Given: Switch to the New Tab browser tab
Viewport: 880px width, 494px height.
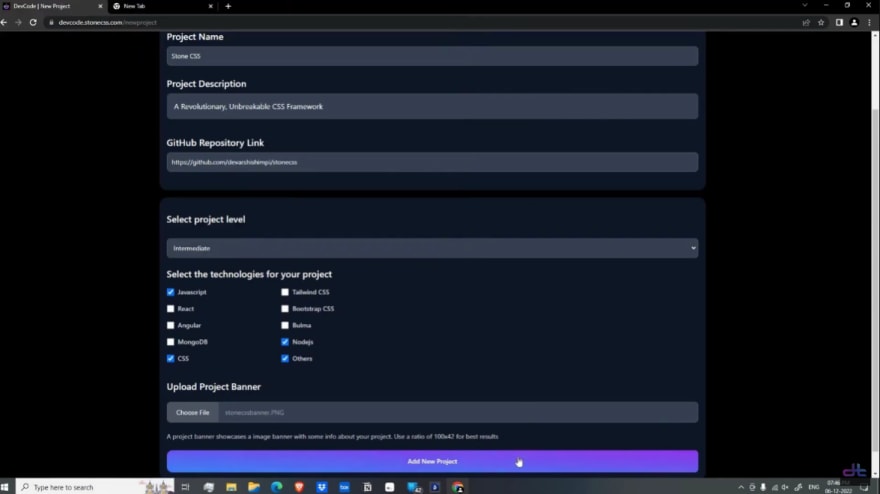Looking at the screenshot, I should tap(163, 6).
